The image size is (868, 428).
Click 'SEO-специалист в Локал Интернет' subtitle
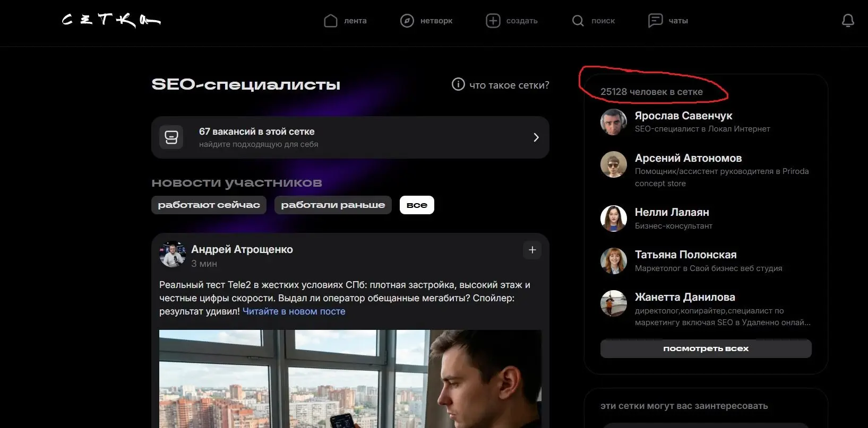click(702, 129)
